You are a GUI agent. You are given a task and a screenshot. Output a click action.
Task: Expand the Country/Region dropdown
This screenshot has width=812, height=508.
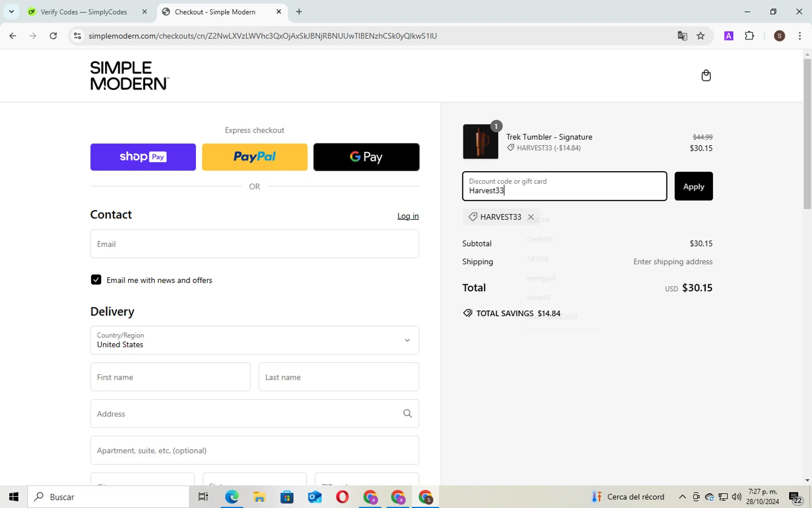point(254,340)
